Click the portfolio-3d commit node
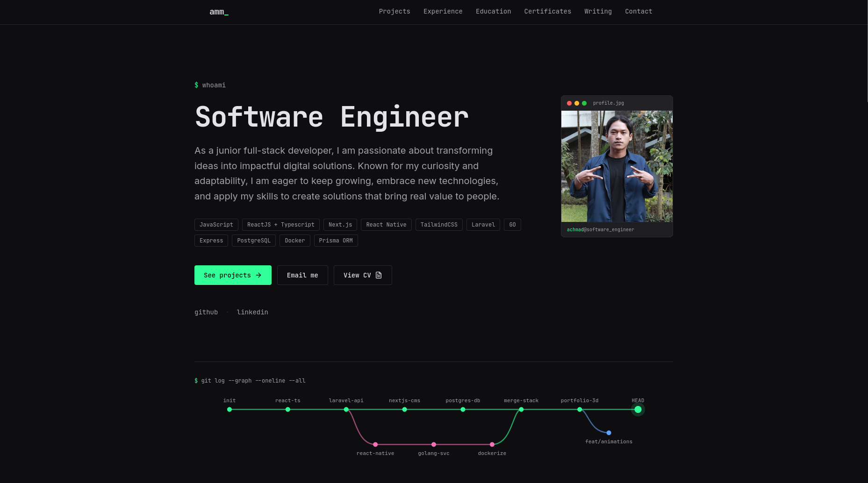Image resolution: width=868 pixels, height=483 pixels. pyautogui.click(x=580, y=410)
